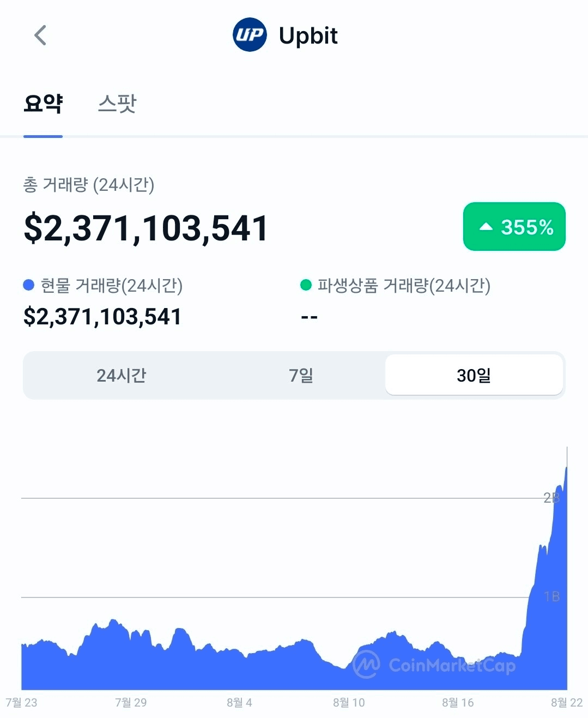Select the 24시간 chart range

(121, 375)
